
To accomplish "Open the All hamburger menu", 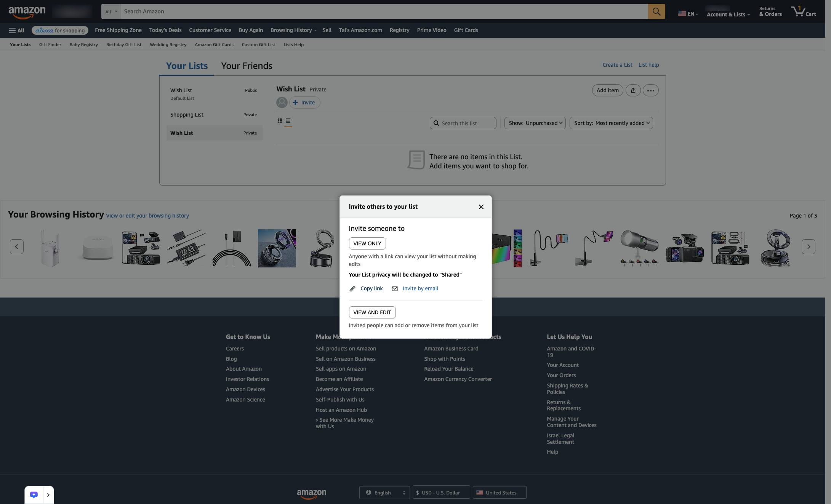I will click(16, 30).
